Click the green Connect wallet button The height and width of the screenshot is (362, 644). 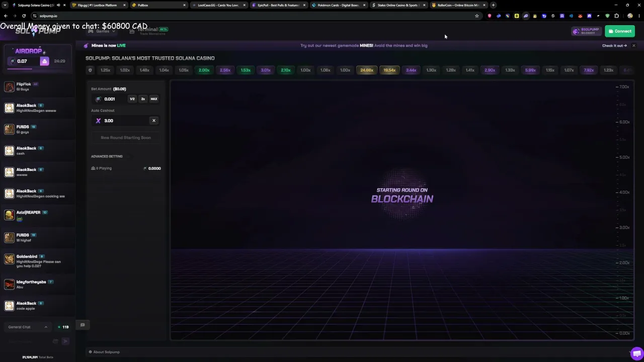point(620,31)
